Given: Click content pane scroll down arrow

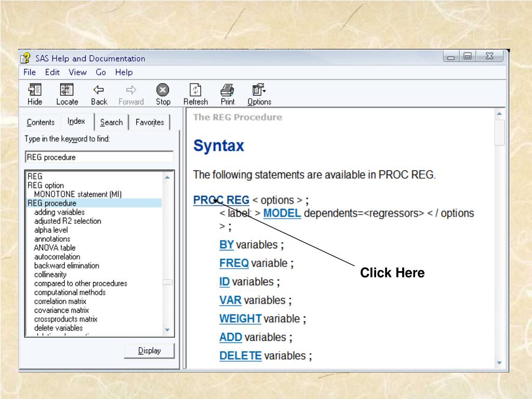Looking at the screenshot, I should click(499, 363).
